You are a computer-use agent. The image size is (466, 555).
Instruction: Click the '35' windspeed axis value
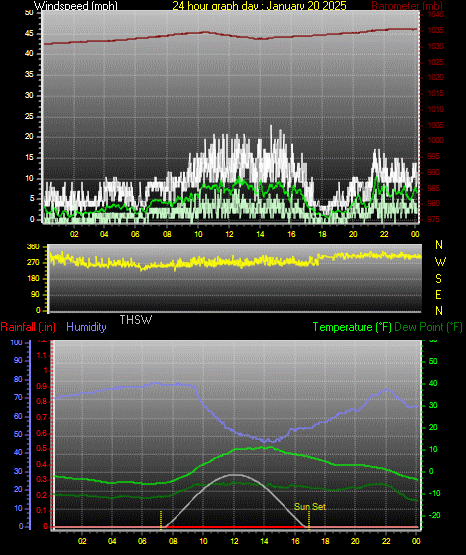click(x=29, y=74)
